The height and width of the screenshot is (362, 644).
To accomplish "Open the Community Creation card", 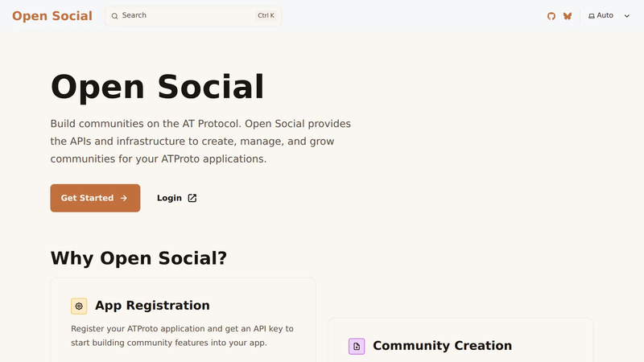I will pyautogui.click(x=460, y=340).
